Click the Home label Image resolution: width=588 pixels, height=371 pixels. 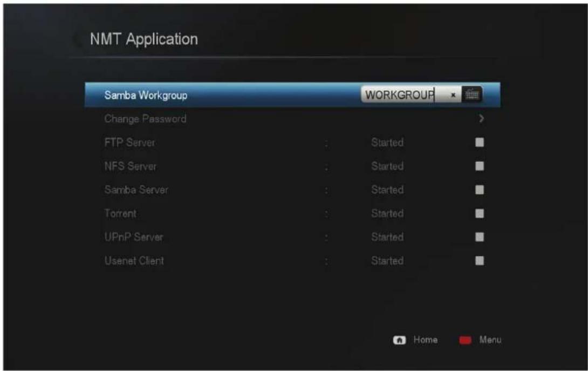click(x=426, y=340)
